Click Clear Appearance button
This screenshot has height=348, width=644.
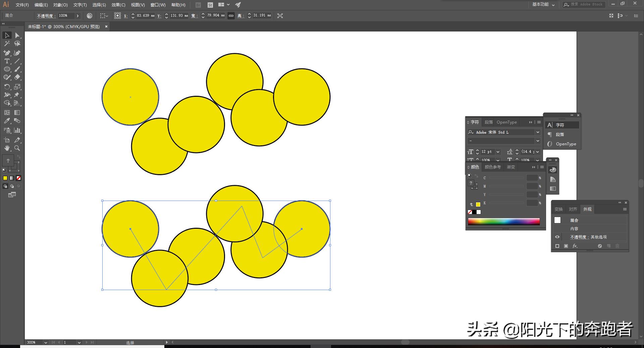600,246
